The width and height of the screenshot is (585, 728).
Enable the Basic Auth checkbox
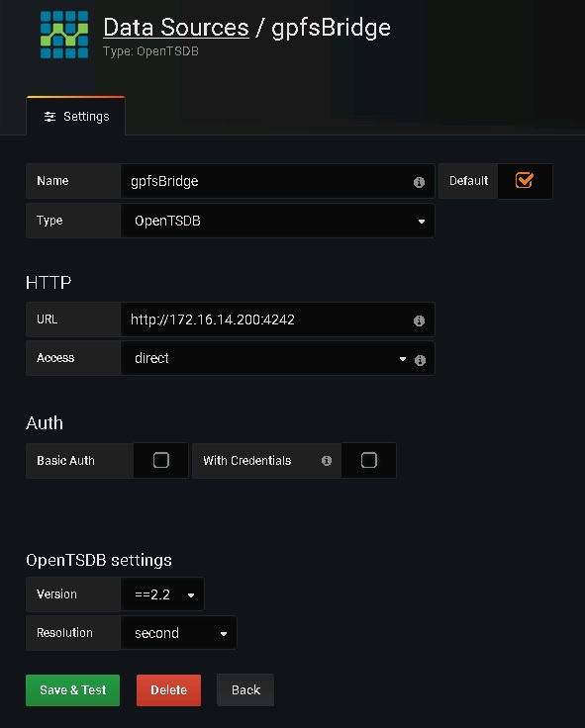(160, 460)
